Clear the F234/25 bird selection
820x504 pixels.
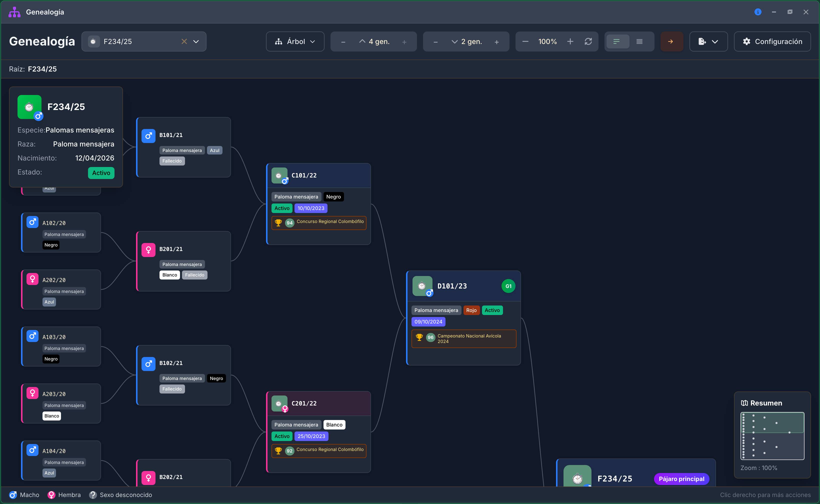pyautogui.click(x=184, y=41)
